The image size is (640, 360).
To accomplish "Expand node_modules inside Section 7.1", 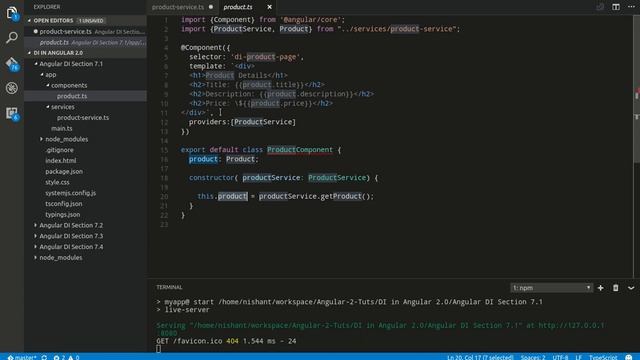I will point(41,139).
